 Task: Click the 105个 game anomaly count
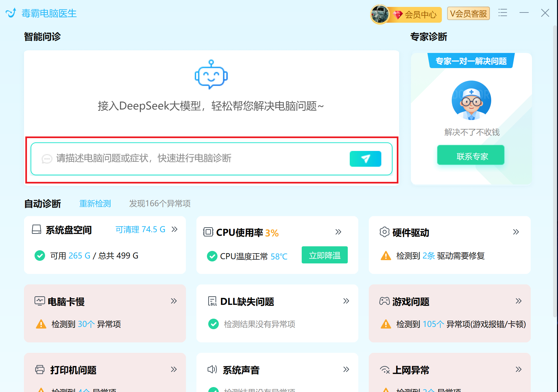(x=433, y=324)
